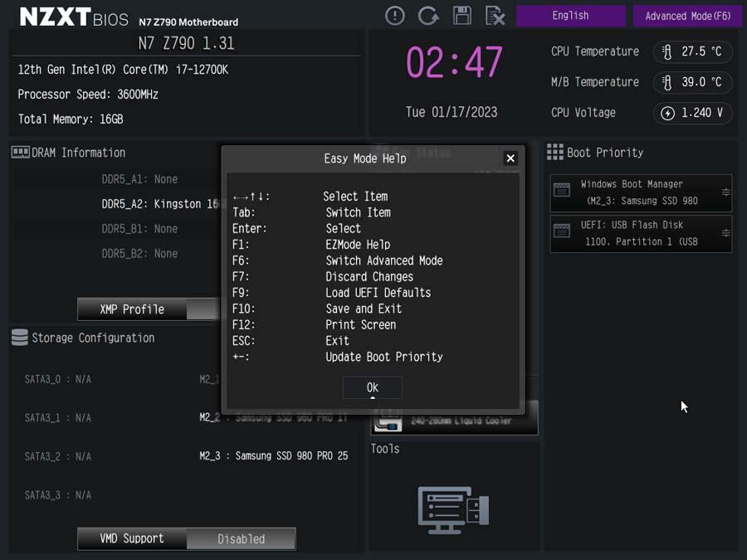Click SATA3_2 : N/A entry

(57, 456)
